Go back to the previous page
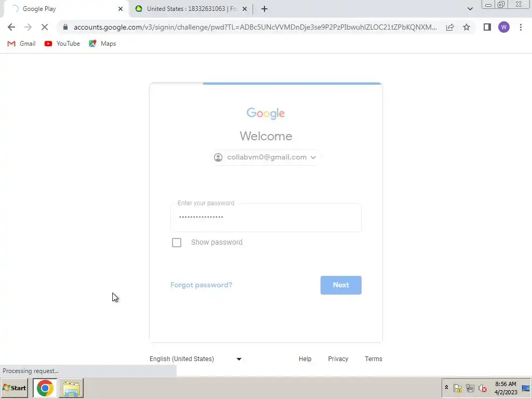Viewport: 532px width, 399px height. click(x=11, y=27)
